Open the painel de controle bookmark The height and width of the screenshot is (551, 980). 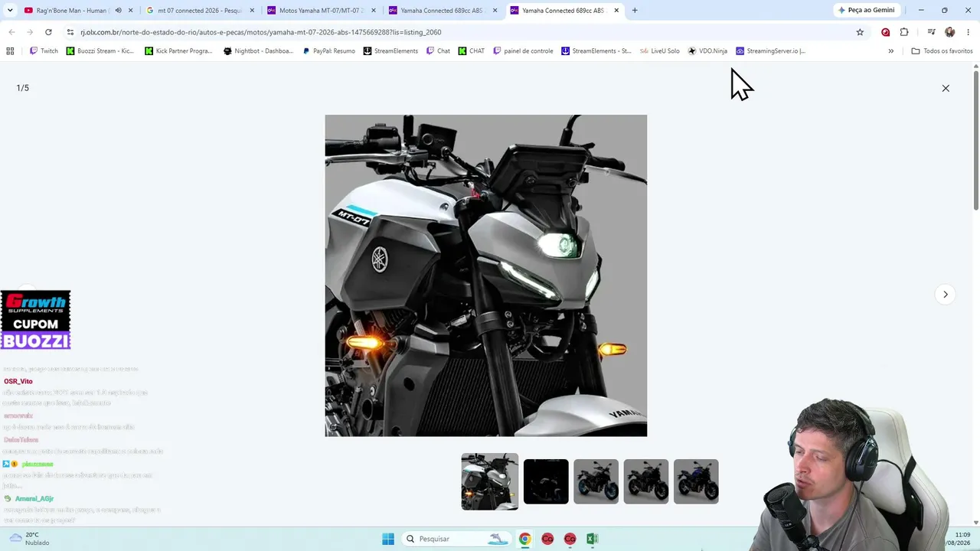523,51
